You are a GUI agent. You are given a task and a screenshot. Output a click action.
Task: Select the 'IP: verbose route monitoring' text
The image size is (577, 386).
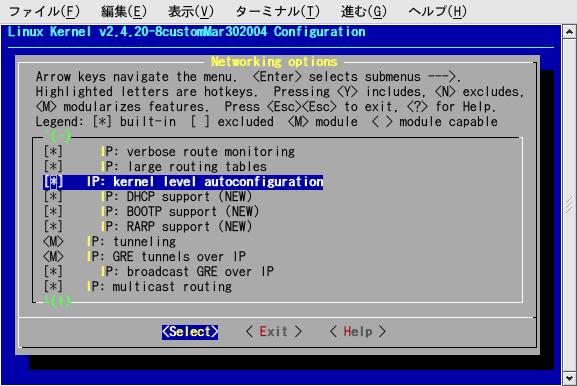198,152
